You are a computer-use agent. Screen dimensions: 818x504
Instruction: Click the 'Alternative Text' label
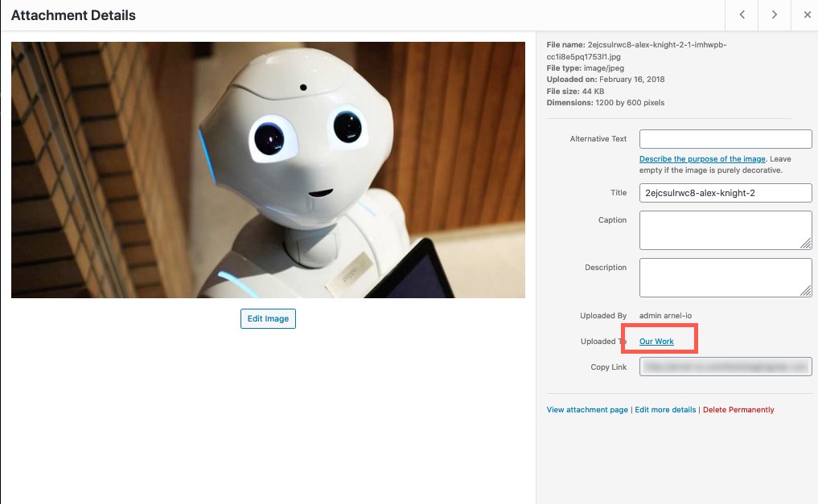click(x=598, y=138)
